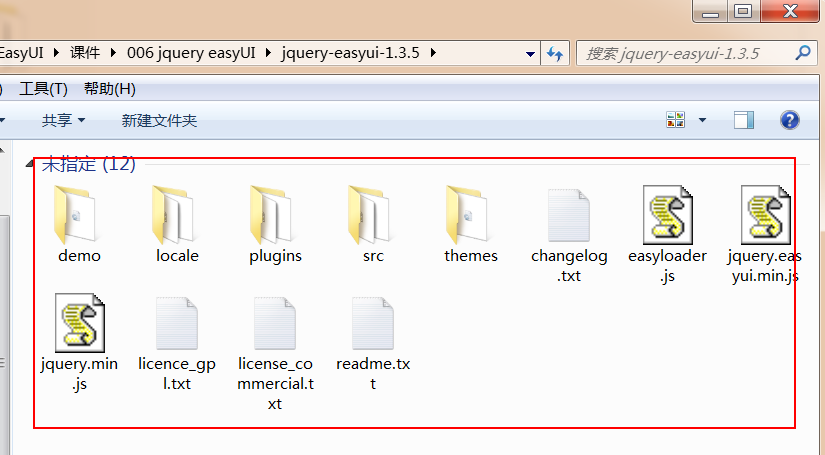
Task: Open the 共享 dropdown
Action: [63, 120]
